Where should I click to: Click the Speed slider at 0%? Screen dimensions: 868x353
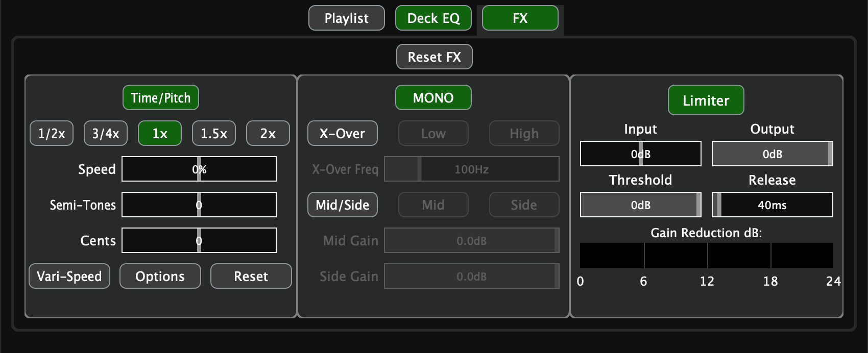(x=199, y=169)
